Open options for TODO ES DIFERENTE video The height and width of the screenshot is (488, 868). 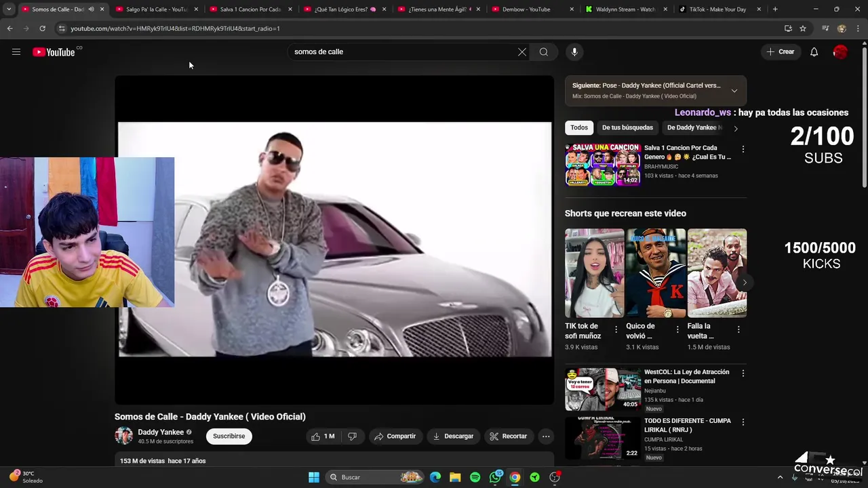click(743, 422)
